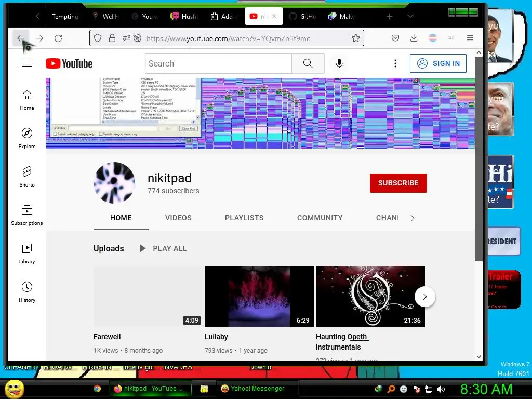Image resolution: width=532 pixels, height=399 pixels.
Task: Submit the YouTube search magnifier button
Action: pos(308,63)
